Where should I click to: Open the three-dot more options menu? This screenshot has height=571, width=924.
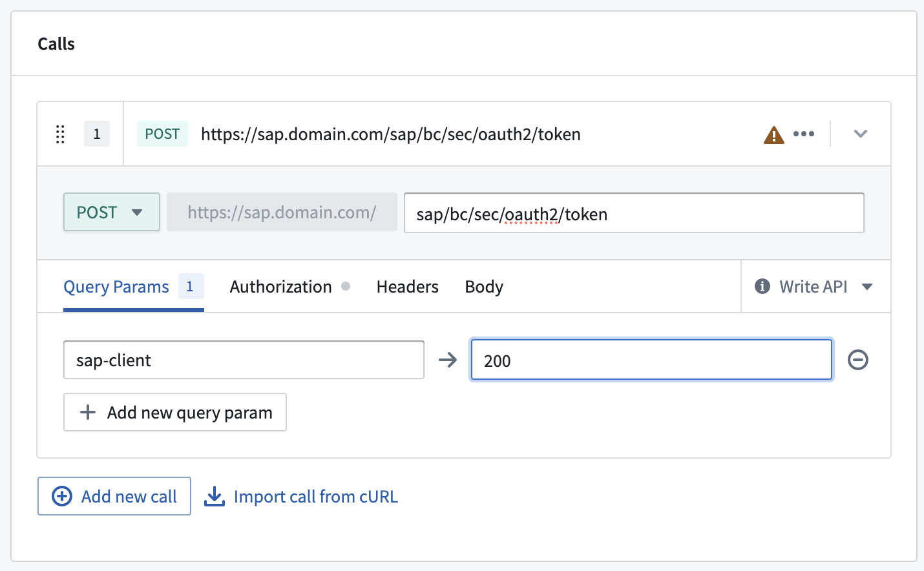click(804, 134)
